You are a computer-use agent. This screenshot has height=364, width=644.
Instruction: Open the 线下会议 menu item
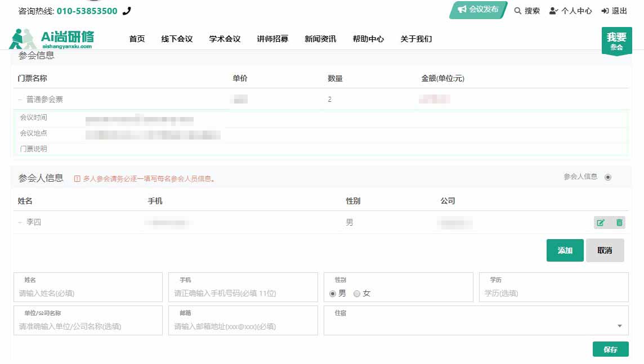[177, 39]
